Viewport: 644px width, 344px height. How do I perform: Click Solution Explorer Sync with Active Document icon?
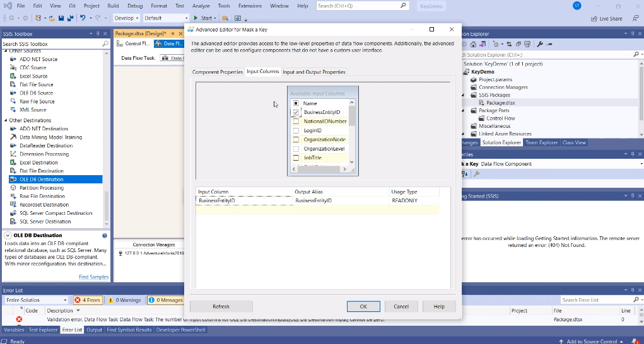click(x=509, y=44)
